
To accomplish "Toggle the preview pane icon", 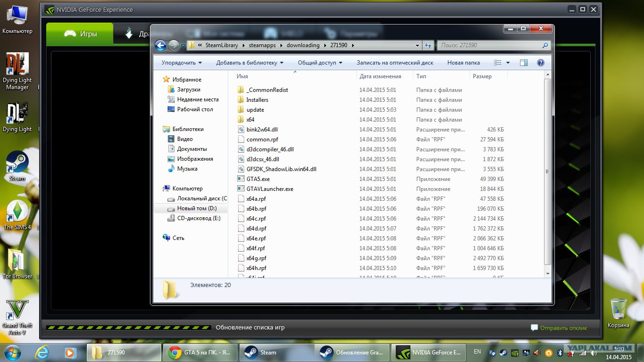I will (523, 63).
